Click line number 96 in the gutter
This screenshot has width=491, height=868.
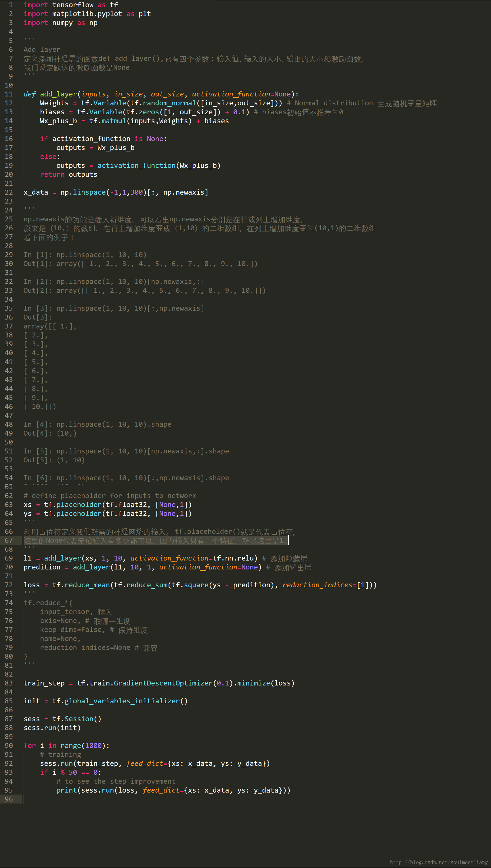pos(9,799)
